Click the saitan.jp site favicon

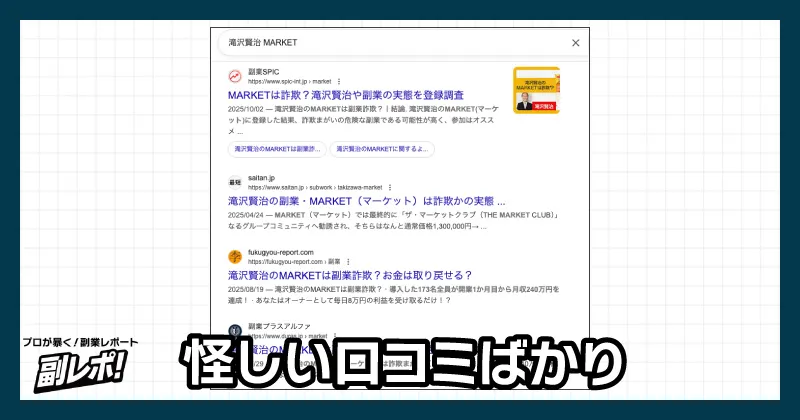point(235,182)
